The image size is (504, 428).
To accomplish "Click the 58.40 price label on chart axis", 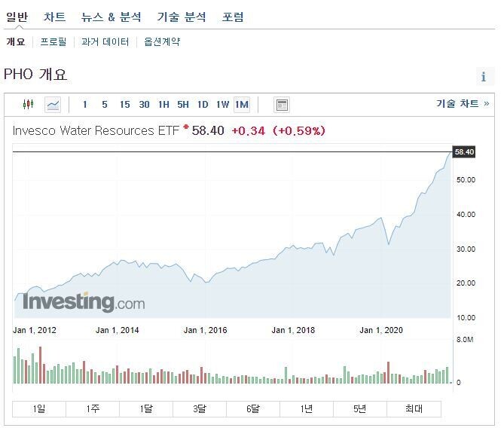I will tap(464, 152).
